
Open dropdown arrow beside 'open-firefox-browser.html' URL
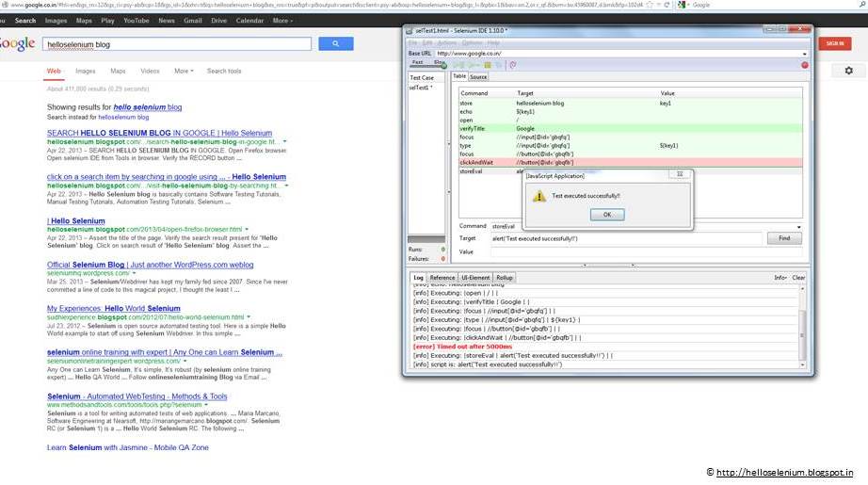pos(247,229)
